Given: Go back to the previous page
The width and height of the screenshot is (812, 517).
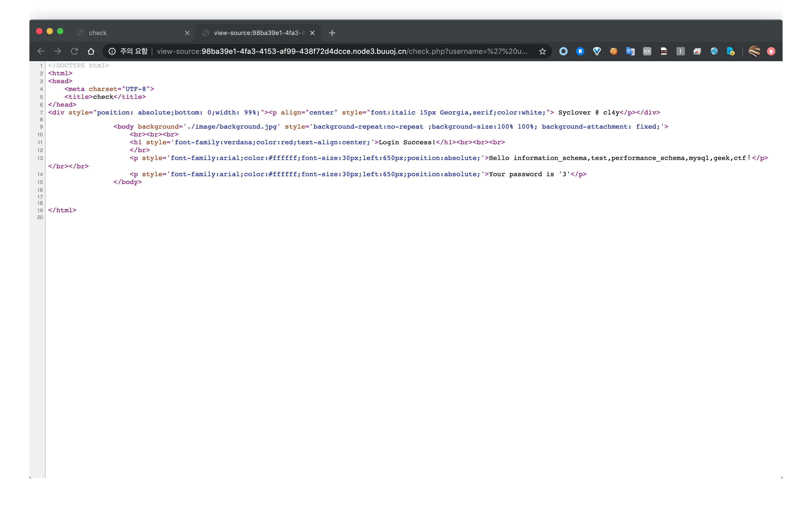Looking at the screenshot, I should [x=41, y=51].
